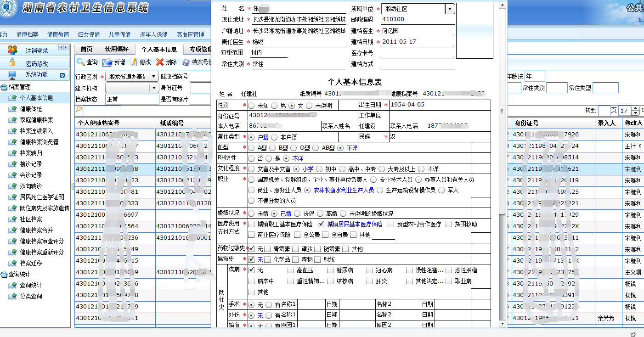Select education level 初中 radio
This screenshot has width=644, height=337.
tap(319, 169)
